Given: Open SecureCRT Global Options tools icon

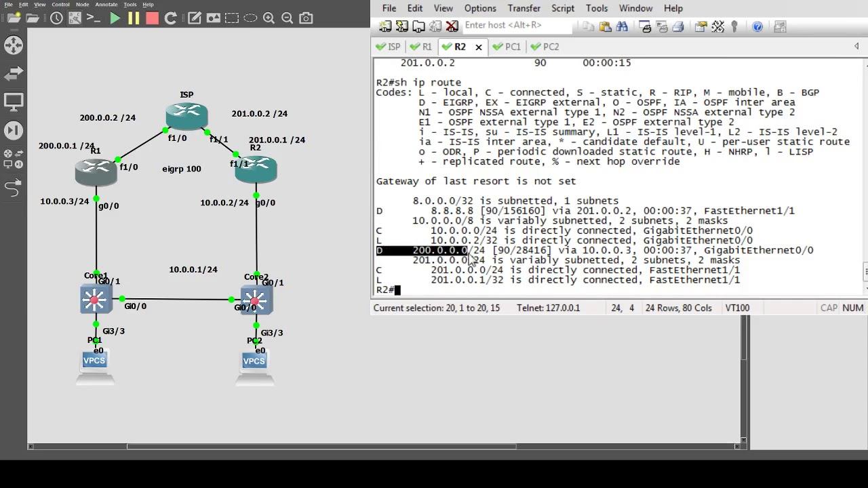Looking at the screenshot, I should pos(718,26).
